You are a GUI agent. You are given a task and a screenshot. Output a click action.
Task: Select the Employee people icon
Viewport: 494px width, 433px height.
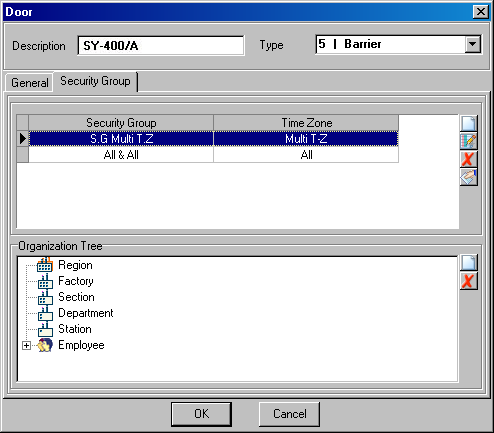pos(45,345)
